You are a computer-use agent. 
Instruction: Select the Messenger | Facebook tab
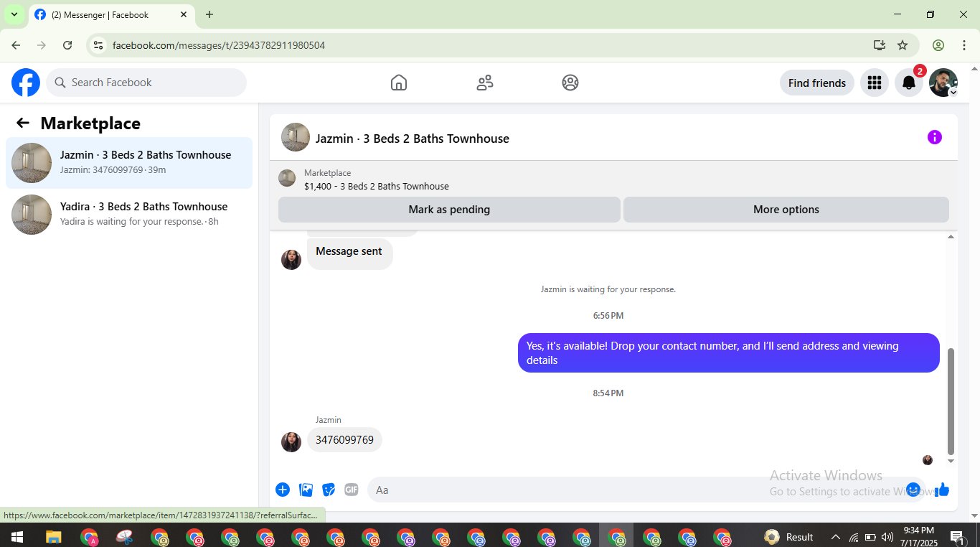[x=110, y=14]
